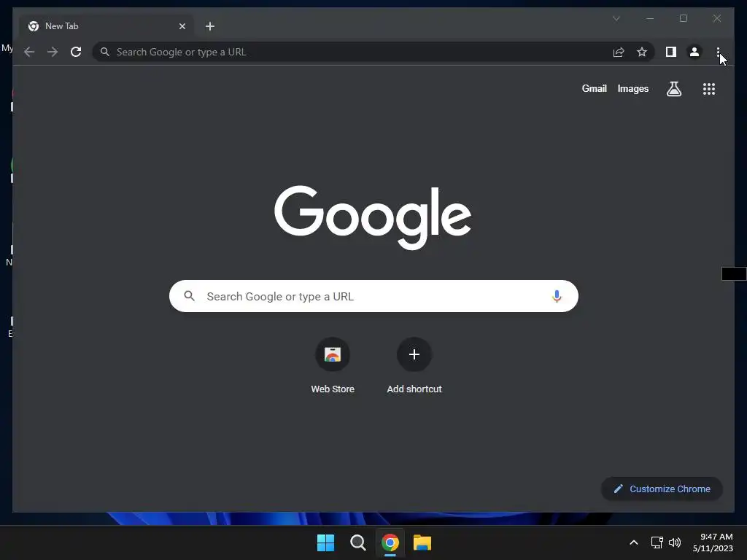Open the tab search chevron
Screen dimensions: 747x560
coord(616,18)
